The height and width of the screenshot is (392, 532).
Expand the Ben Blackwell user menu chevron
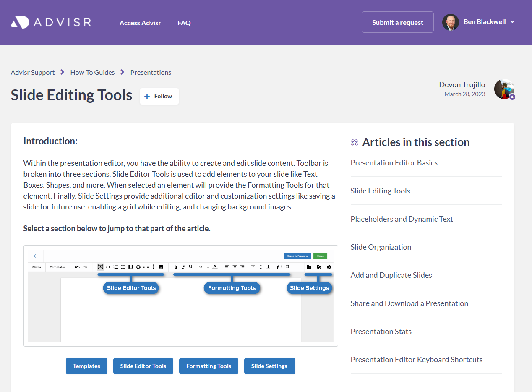pos(512,22)
